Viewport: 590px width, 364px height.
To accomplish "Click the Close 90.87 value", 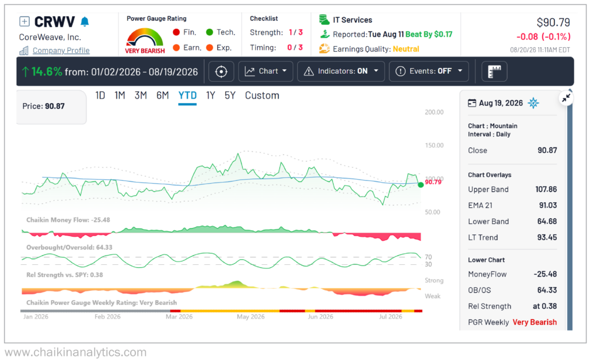I will (547, 150).
